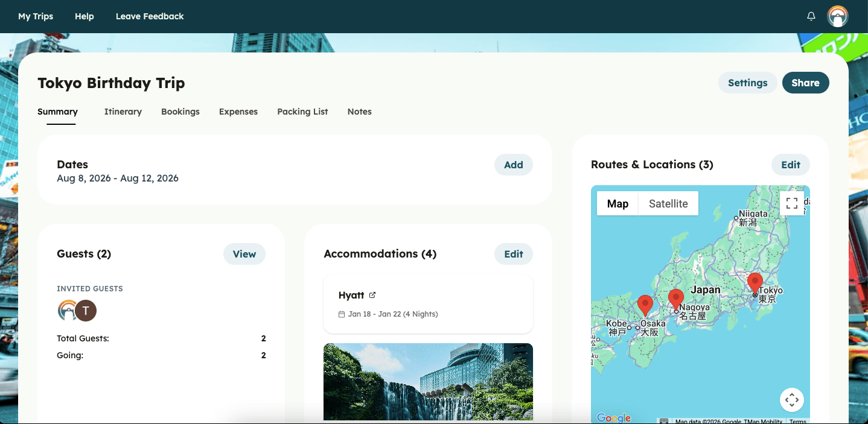
Task: Go to the Expenses tab
Action: tap(238, 112)
